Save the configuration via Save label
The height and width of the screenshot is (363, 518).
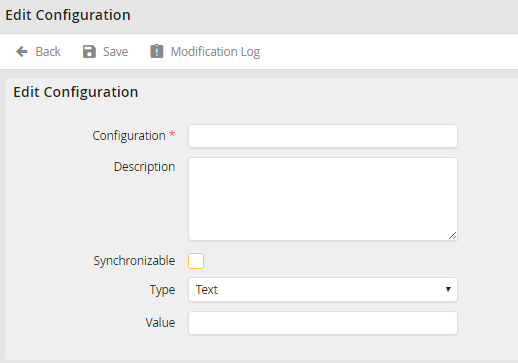[115, 52]
